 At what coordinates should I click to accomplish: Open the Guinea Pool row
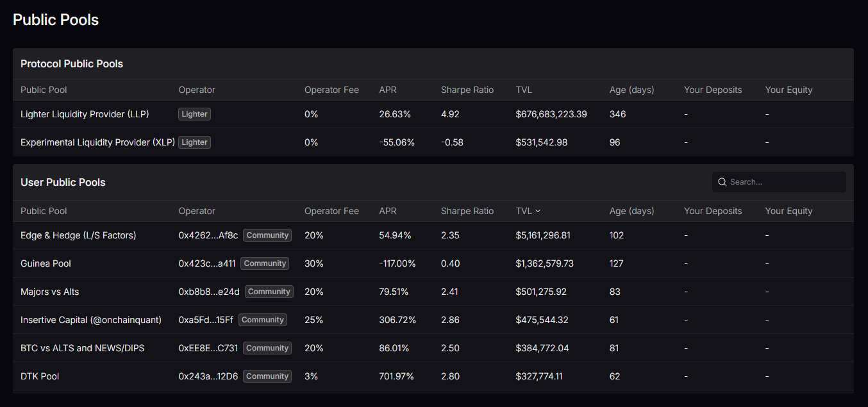coord(46,263)
